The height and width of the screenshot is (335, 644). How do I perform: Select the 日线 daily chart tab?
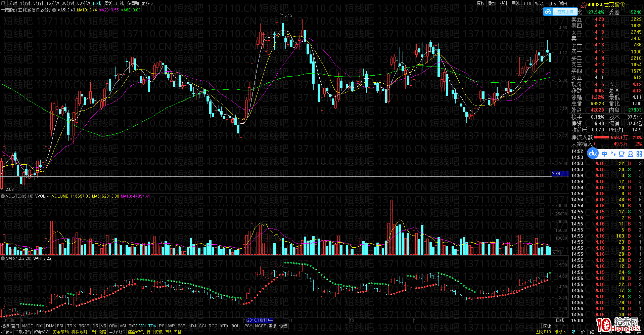[97, 3]
